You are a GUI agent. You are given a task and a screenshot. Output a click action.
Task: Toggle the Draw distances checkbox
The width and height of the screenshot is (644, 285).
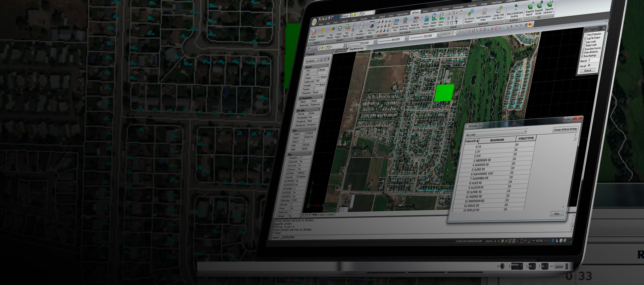point(583,53)
